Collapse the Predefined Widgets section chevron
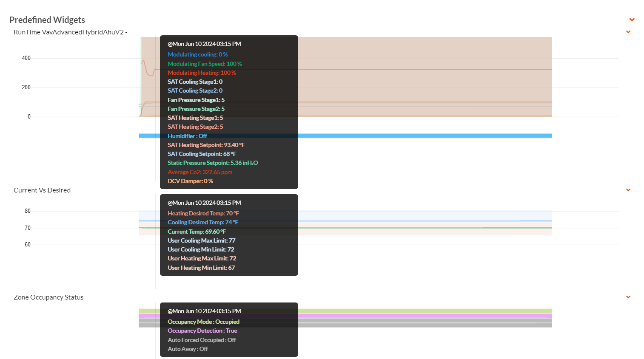 632,20
